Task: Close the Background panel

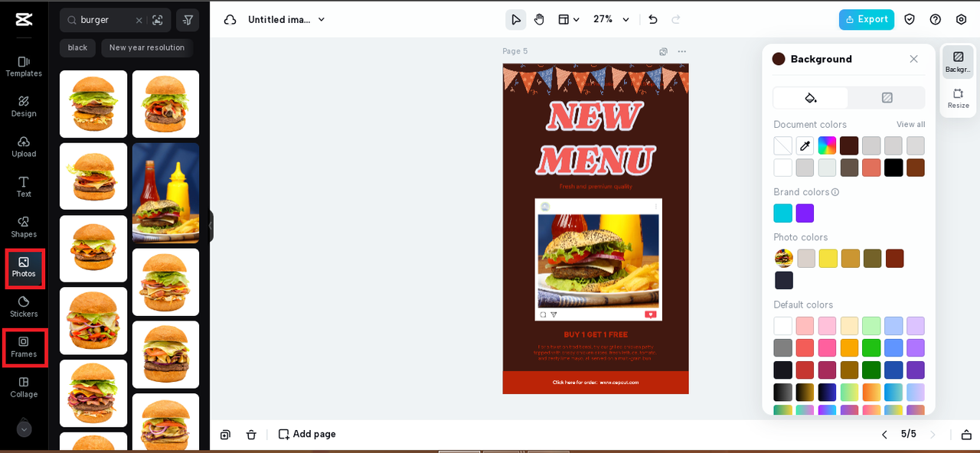Action: click(x=913, y=59)
